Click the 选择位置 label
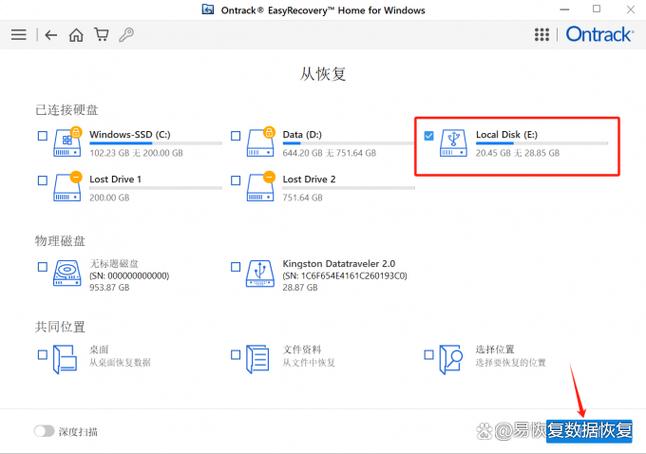This screenshot has width=646, height=454. point(495,349)
